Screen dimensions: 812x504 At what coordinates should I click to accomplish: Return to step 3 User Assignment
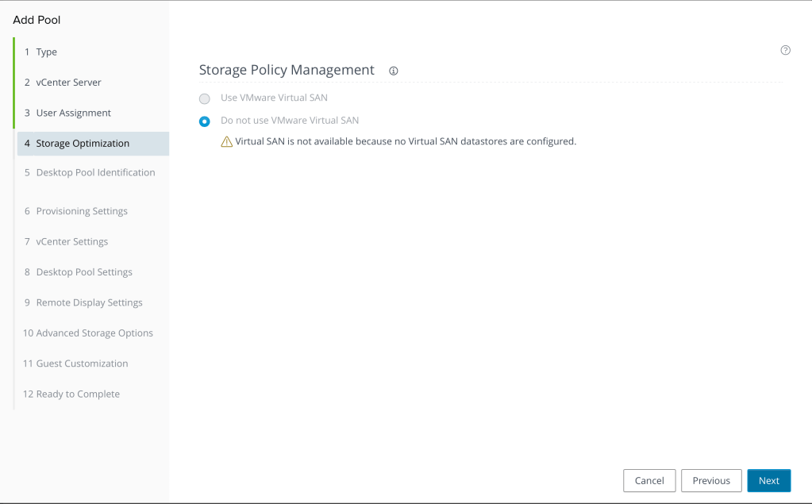coord(73,113)
